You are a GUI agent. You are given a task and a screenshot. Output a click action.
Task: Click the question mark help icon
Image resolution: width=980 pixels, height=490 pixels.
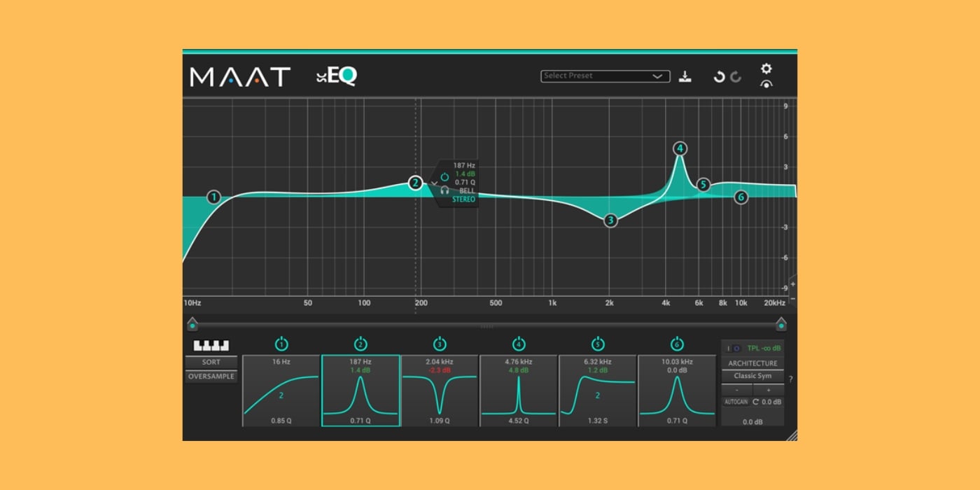click(791, 379)
